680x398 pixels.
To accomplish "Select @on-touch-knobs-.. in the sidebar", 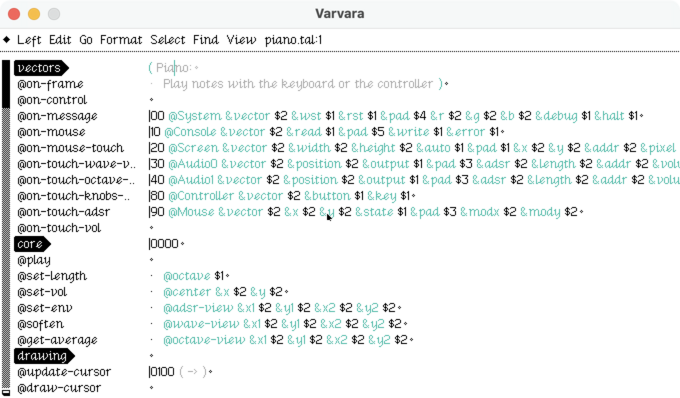I will click(x=73, y=196).
